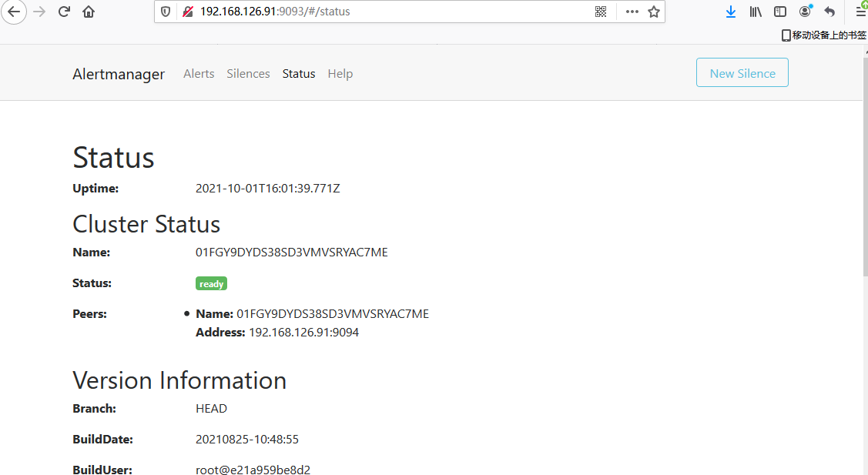Click the insecure connection padlock icon

pyautogui.click(x=188, y=12)
